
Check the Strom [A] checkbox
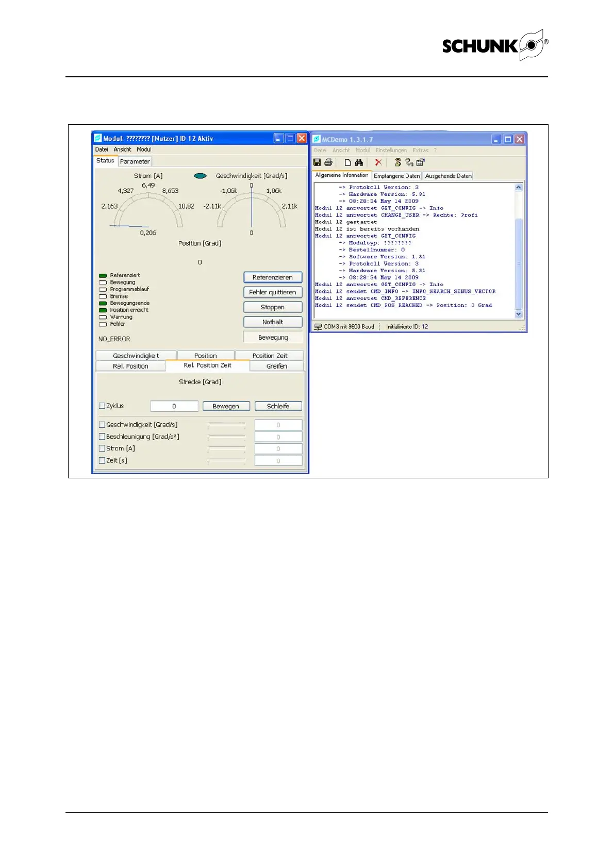pyautogui.click(x=102, y=448)
